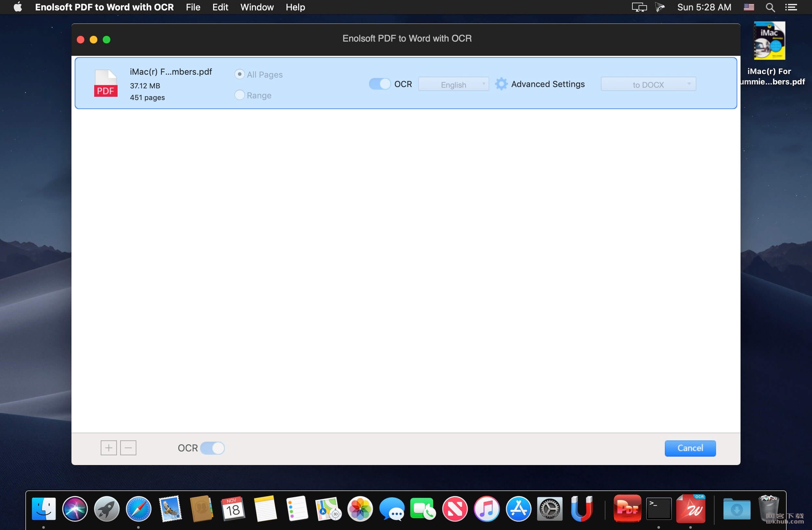
Task: Open Advanced Settings gear icon
Action: click(x=501, y=84)
